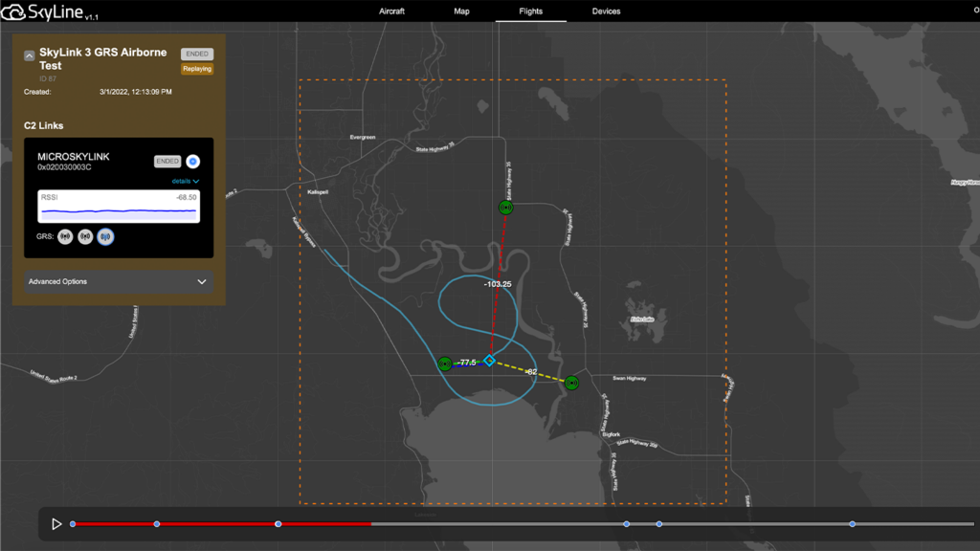Click the fifth timeline marker
Image resolution: width=980 pixels, height=551 pixels.
click(x=658, y=524)
